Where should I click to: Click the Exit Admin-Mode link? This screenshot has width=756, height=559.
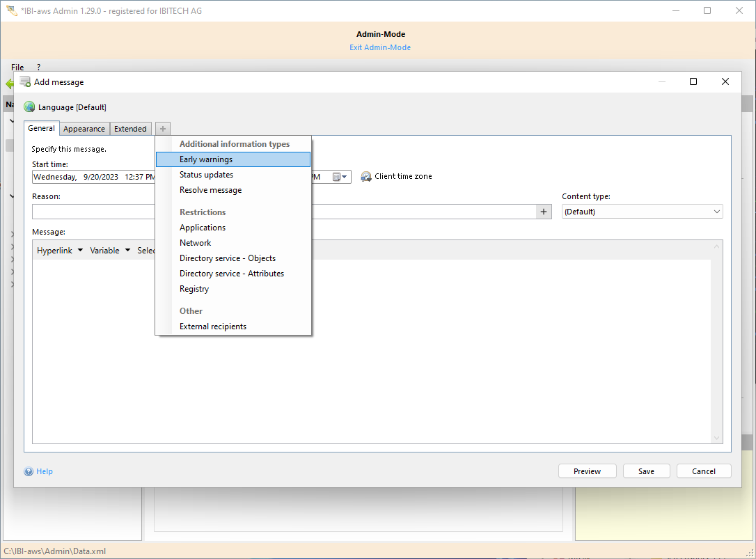[x=380, y=47]
